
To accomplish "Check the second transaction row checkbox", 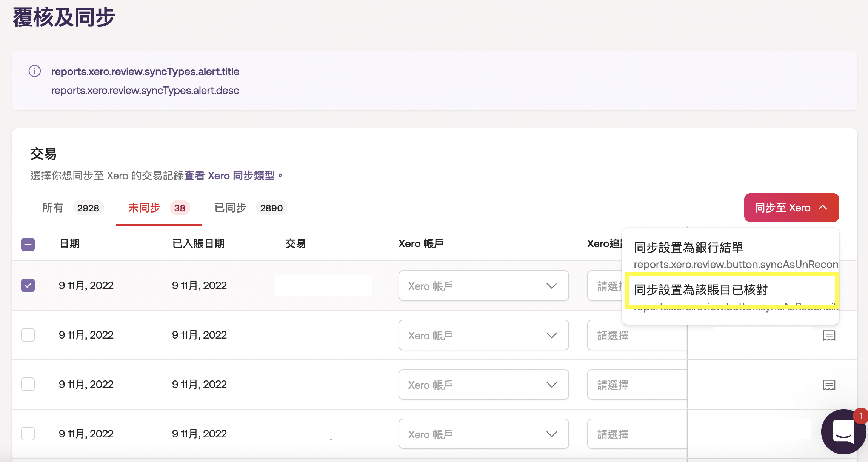I will tap(28, 335).
